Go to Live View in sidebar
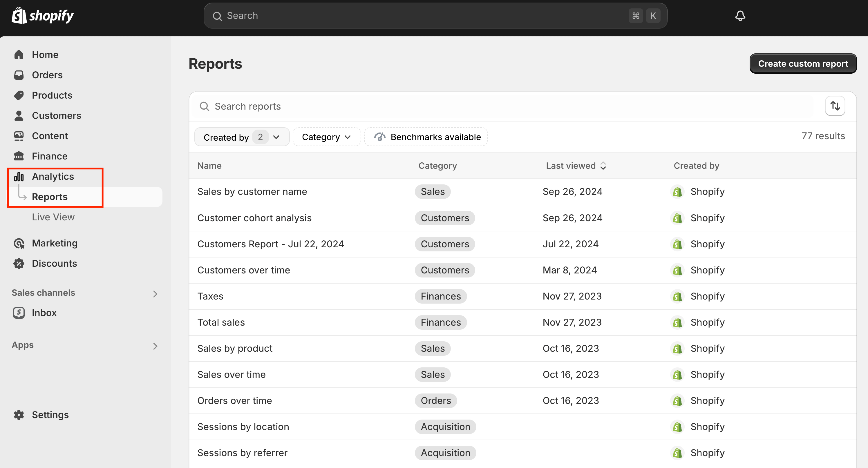 tap(53, 217)
